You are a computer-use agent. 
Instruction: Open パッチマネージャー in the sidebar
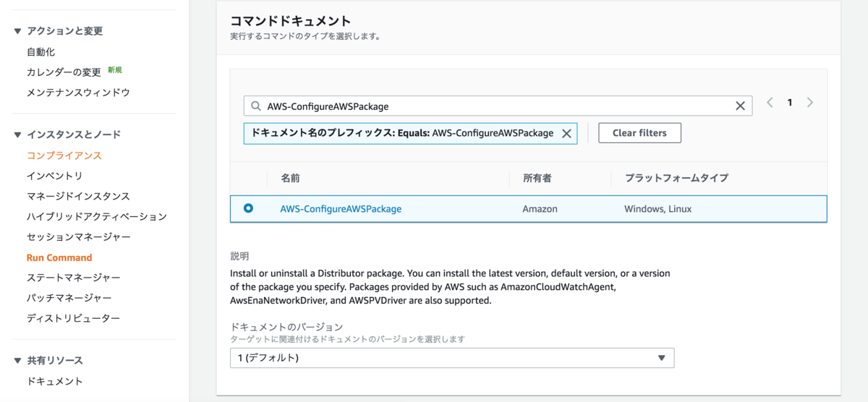69,298
